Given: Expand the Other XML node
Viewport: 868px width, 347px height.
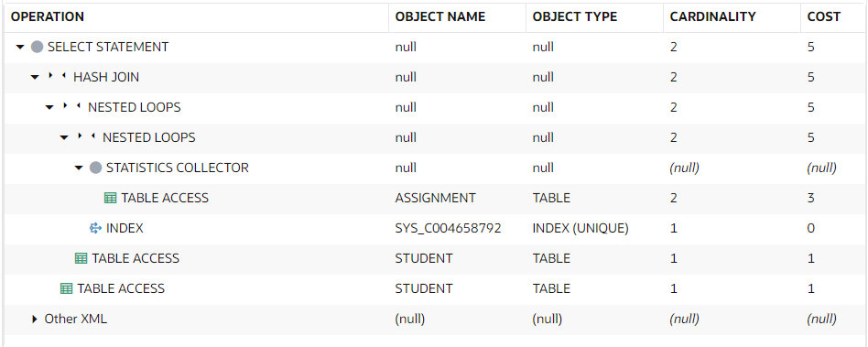Looking at the screenshot, I should (35, 319).
